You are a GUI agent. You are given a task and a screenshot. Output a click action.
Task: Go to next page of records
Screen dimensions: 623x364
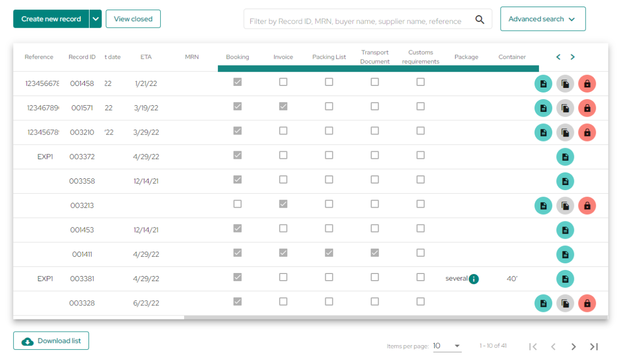573,347
